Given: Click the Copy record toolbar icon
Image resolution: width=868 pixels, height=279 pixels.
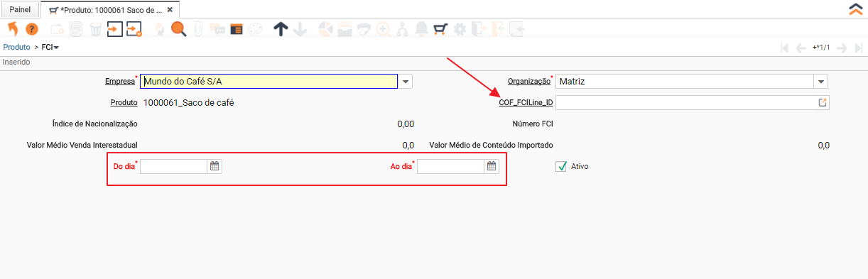Looking at the screenshot, I should click(x=76, y=29).
